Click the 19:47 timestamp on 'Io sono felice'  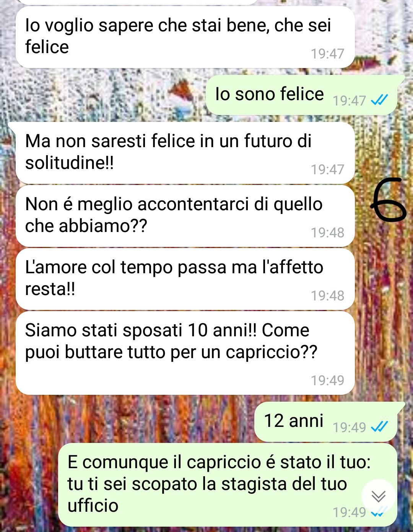pyautogui.click(x=350, y=101)
